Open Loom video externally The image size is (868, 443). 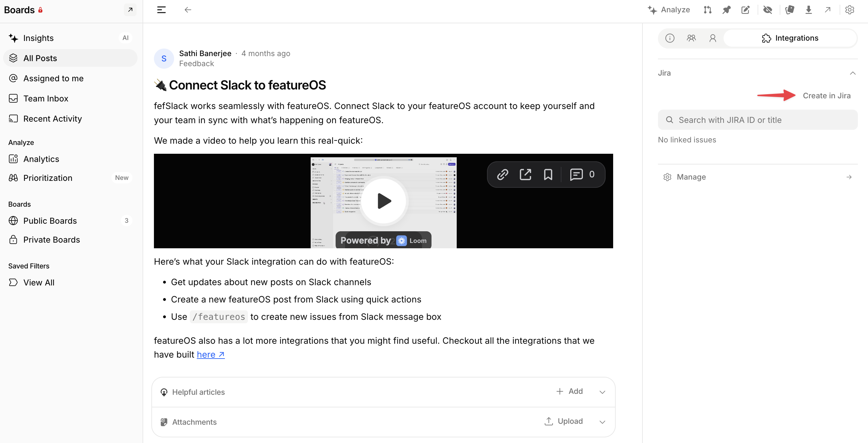pyautogui.click(x=525, y=174)
